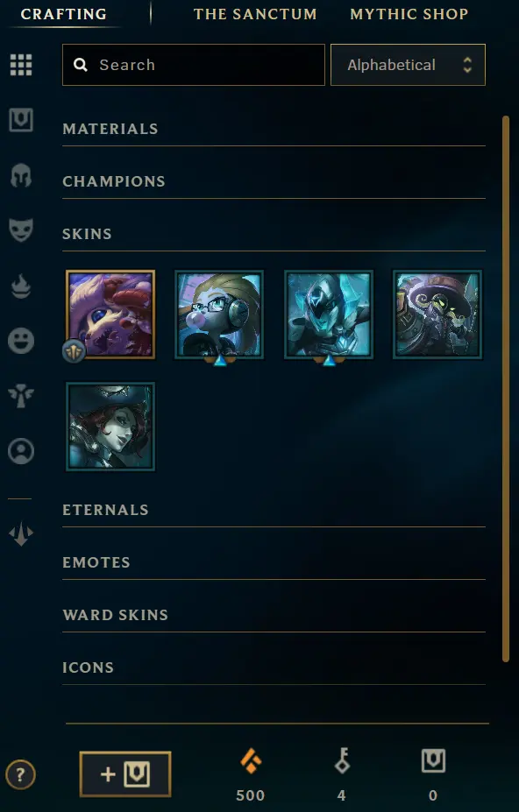This screenshot has width=519, height=812.
Task: Filter loot by skins mask icon
Action: 21,229
